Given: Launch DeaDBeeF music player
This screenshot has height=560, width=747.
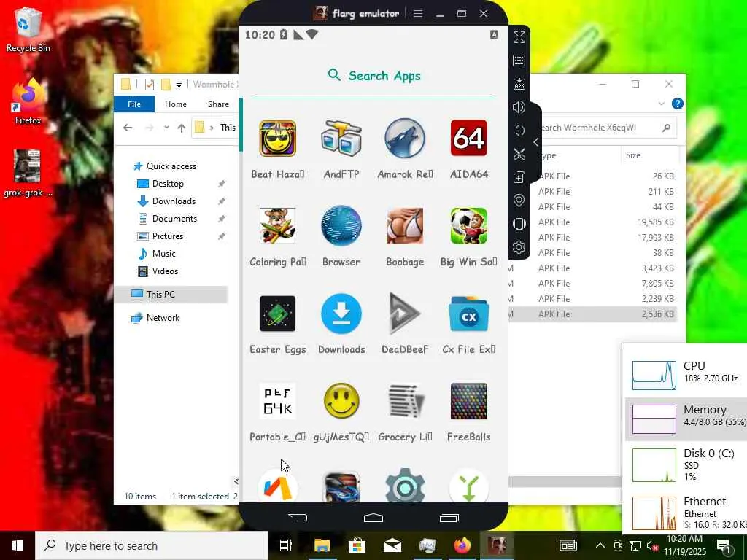Looking at the screenshot, I should tap(405, 314).
